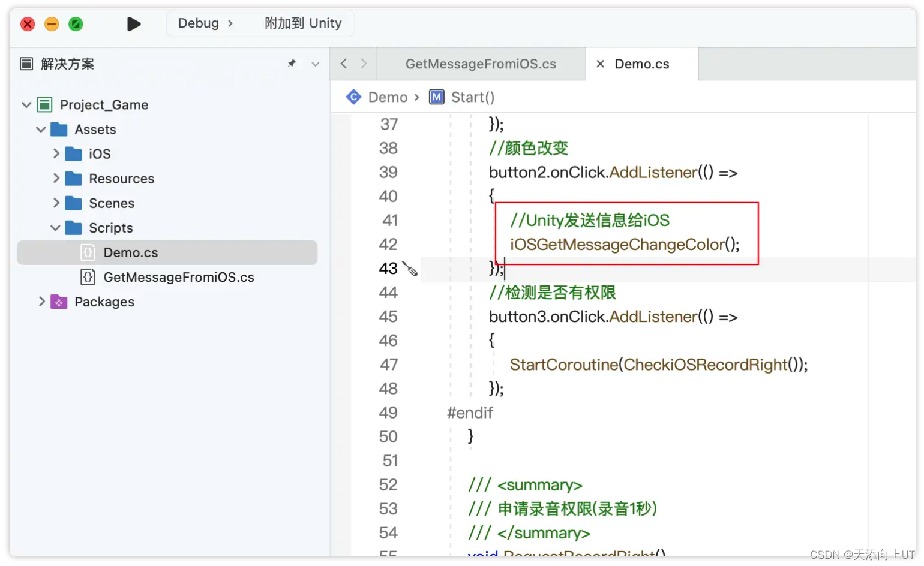The width and height of the screenshot is (924, 566).
Task: Collapse the Scripts folder
Action: 55,228
